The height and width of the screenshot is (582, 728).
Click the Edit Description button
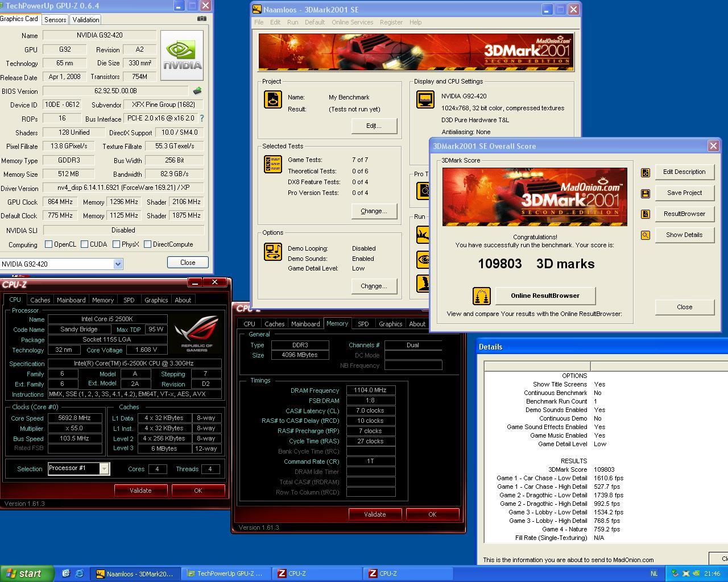pyautogui.click(x=684, y=172)
